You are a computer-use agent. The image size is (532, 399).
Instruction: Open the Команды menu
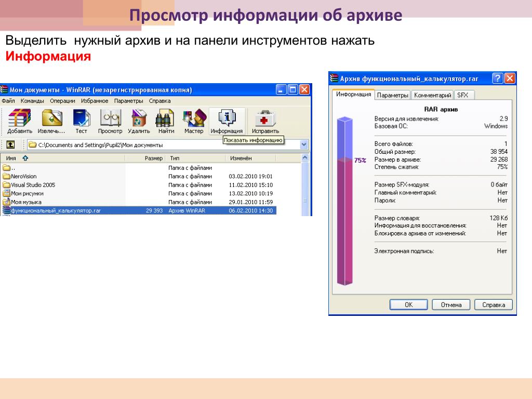pyautogui.click(x=32, y=101)
